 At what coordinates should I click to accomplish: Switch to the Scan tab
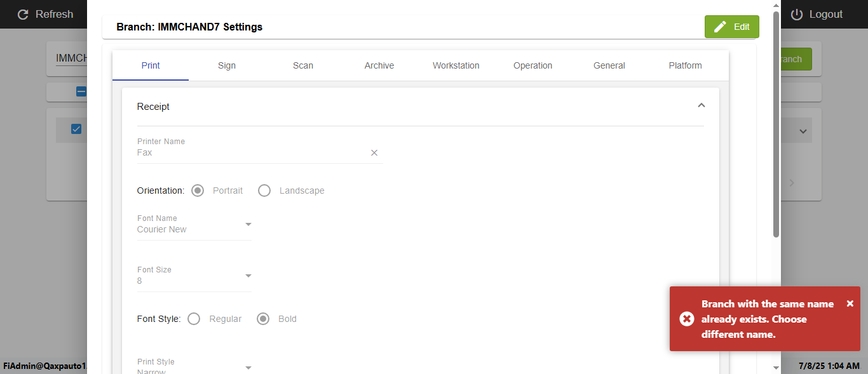pyautogui.click(x=303, y=65)
